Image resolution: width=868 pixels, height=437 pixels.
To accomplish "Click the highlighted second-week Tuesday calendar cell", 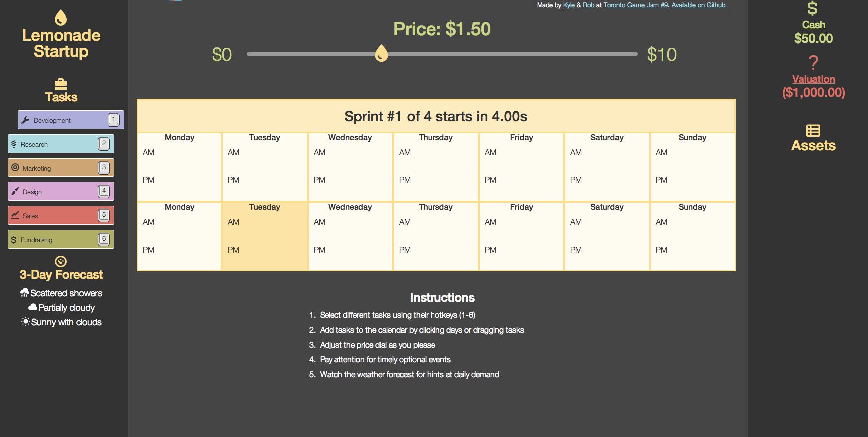I will point(264,236).
